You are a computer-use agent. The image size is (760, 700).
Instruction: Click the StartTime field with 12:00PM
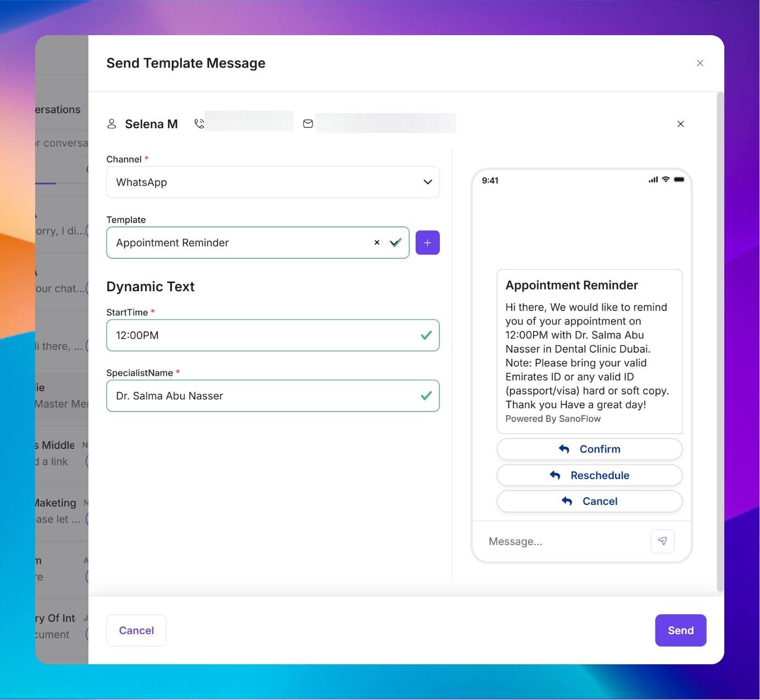pyautogui.click(x=264, y=335)
